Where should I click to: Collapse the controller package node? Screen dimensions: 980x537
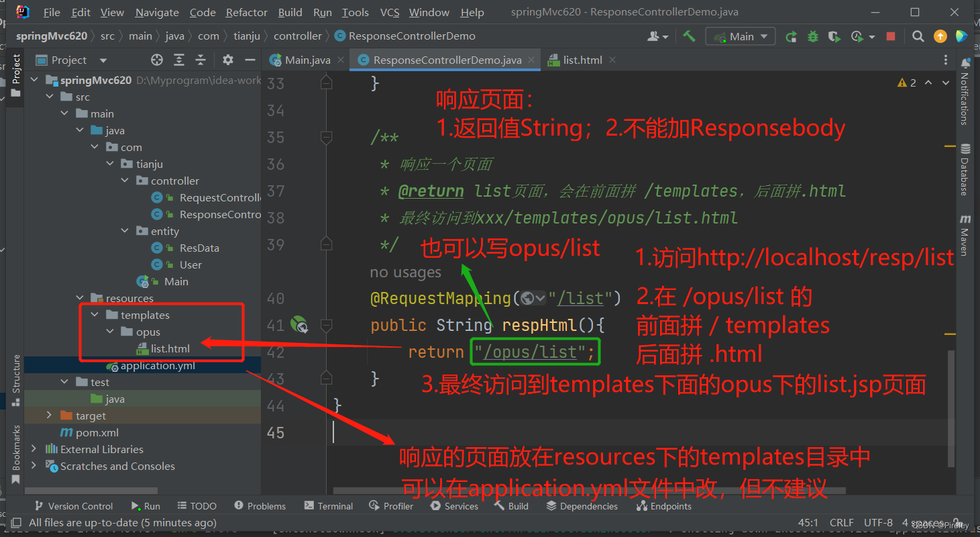pyautogui.click(x=125, y=181)
